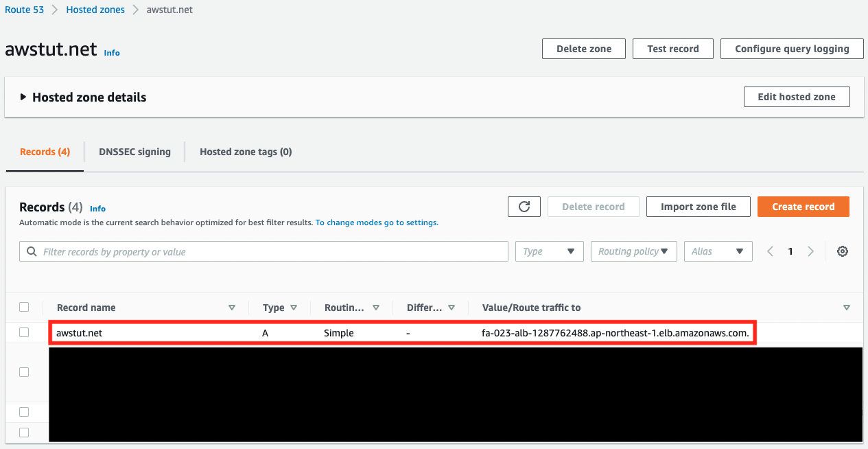Go to previous page of records
Viewport: 868px width, 449px height.
click(x=770, y=251)
